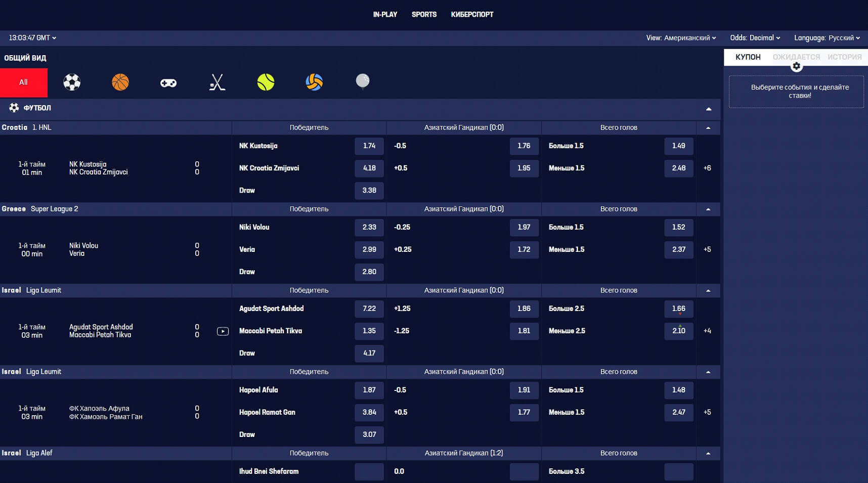
Task: Open SPORTS menu
Action: click(x=424, y=15)
